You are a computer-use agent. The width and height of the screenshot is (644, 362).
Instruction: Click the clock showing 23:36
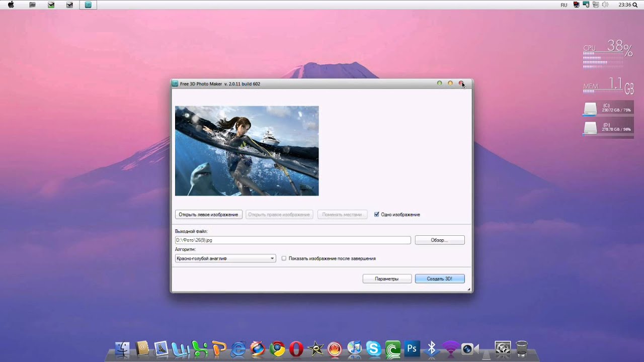[x=625, y=5]
